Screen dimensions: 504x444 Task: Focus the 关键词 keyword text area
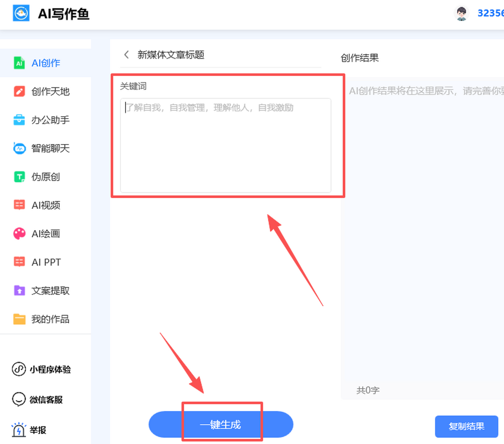pos(226,145)
